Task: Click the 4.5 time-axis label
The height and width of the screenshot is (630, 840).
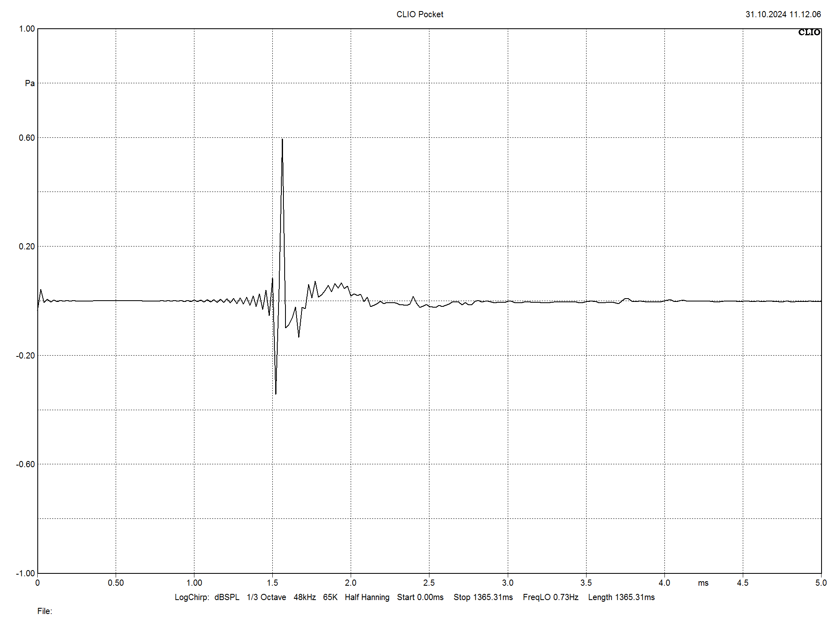Action: [x=743, y=583]
